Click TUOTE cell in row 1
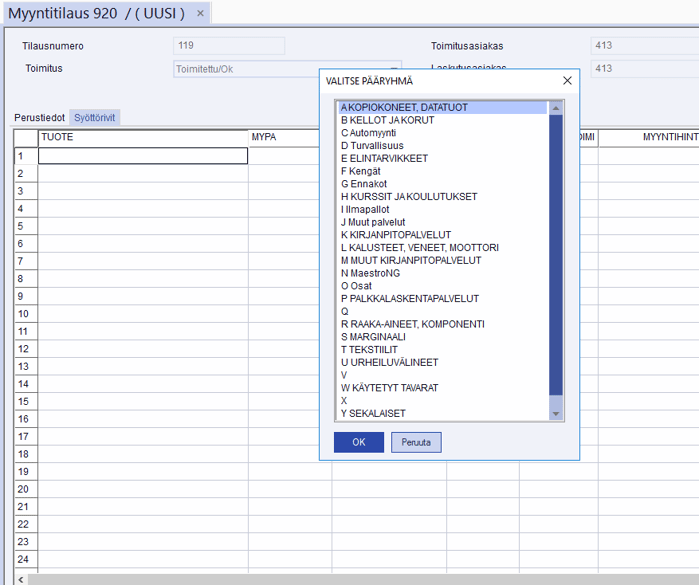The image size is (699, 585). (x=143, y=156)
